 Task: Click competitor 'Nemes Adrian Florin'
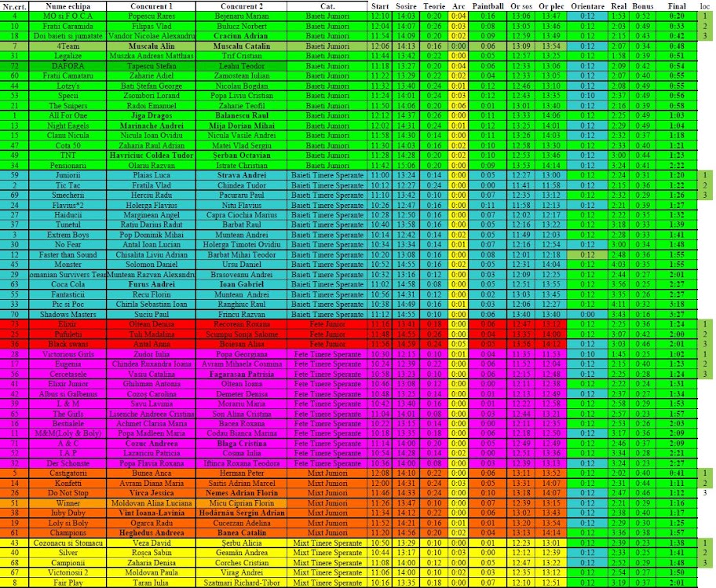(x=242, y=493)
